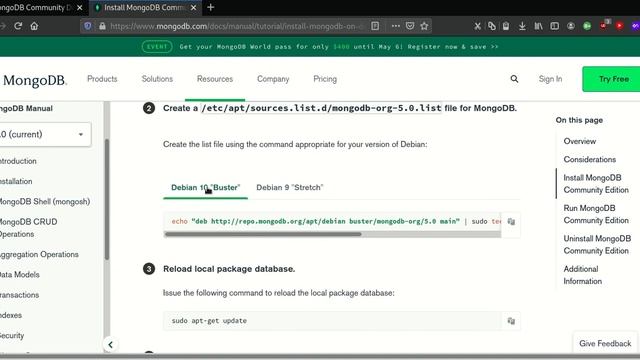Open the Resources menu
Image resolution: width=640 pixels, height=360 pixels.
pyautogui.click(x=215, y=79)
